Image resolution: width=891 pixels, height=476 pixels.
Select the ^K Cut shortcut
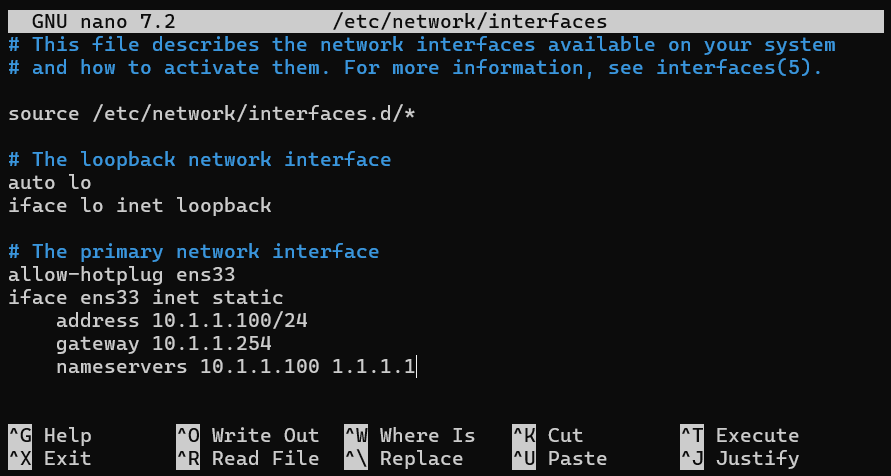tap(547, 436)
